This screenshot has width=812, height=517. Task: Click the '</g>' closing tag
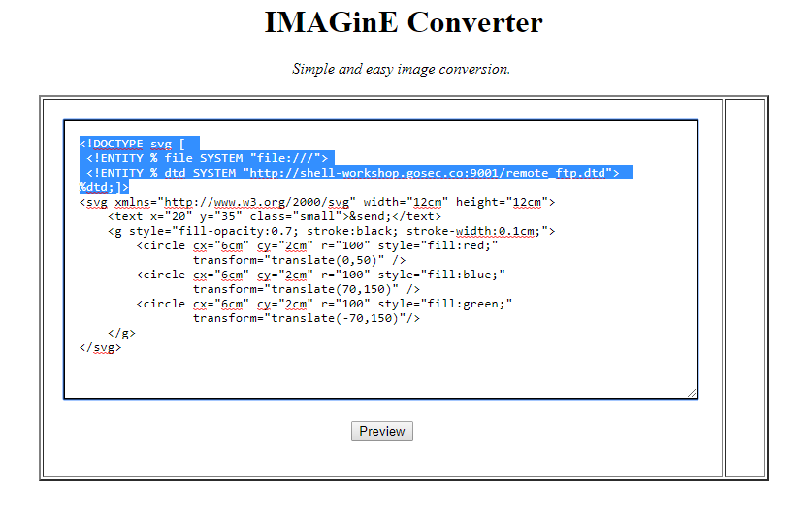(x=121, y=333)
